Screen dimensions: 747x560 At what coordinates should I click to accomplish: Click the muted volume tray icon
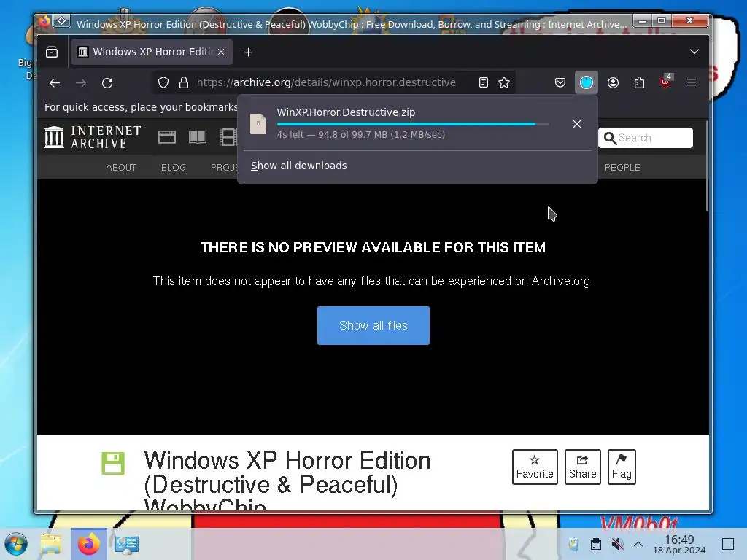point(617,544)
